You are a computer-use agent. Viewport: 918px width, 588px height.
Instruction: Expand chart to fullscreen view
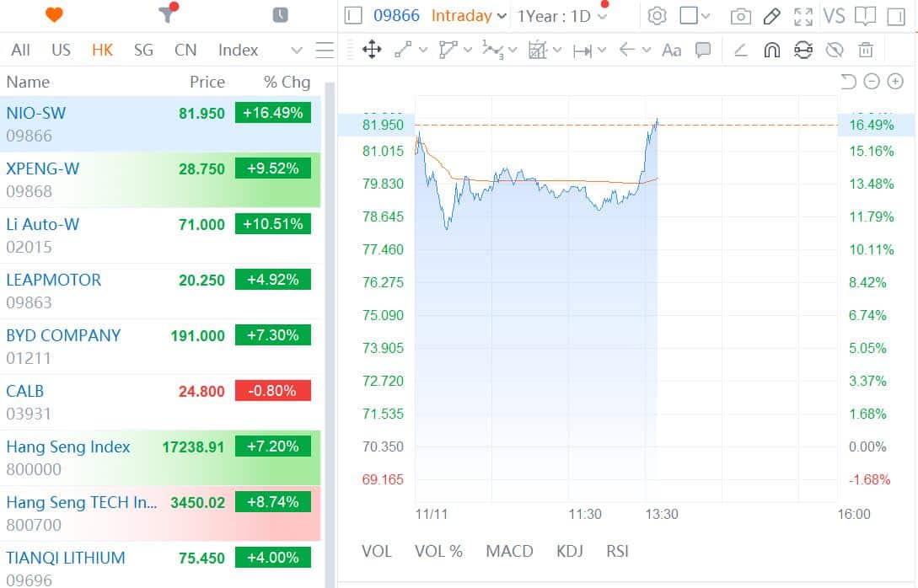(x=803, y=16)
